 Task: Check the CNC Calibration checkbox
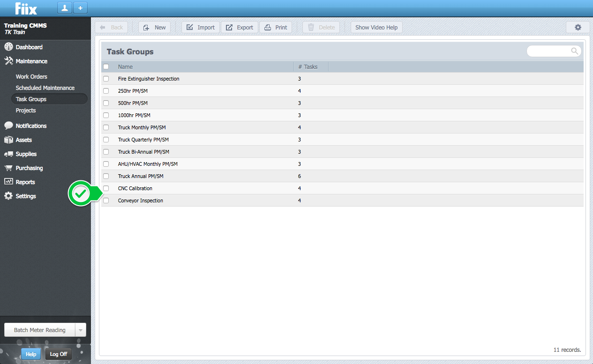click(106, 188)
